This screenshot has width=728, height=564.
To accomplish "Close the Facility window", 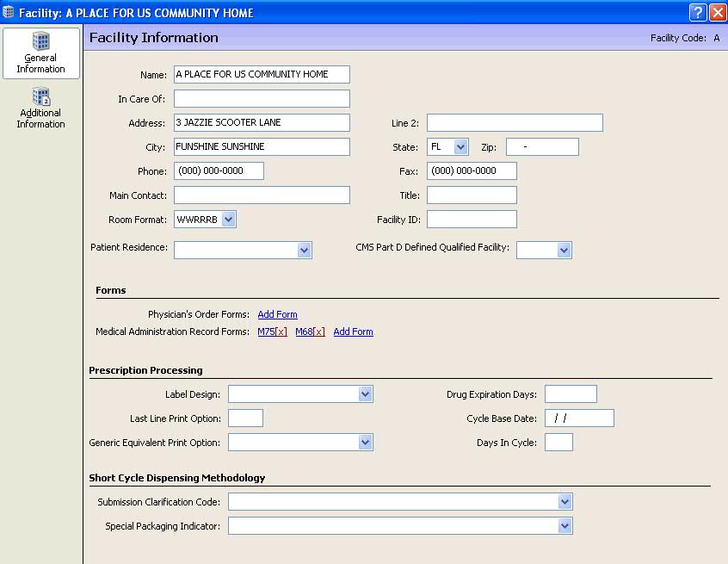I will [718, 13].
